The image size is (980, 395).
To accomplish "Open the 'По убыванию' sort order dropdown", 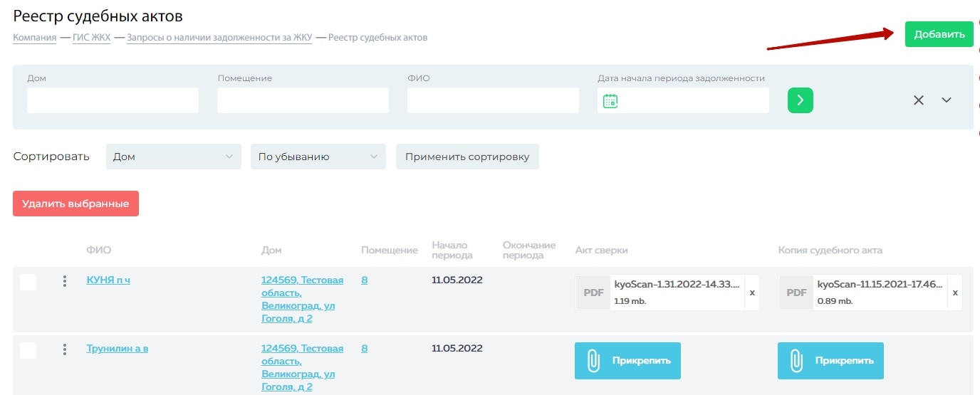I will coord(318,157).
